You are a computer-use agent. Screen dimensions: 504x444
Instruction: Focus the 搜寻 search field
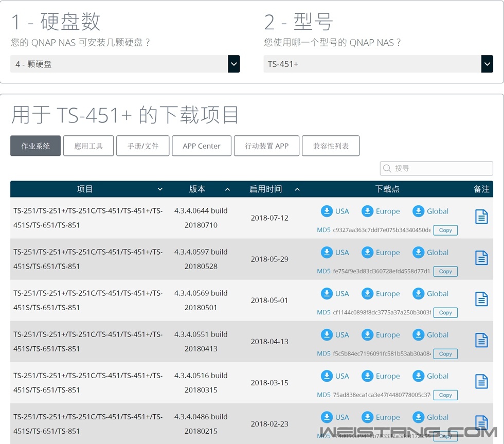[x=436, y=168]
